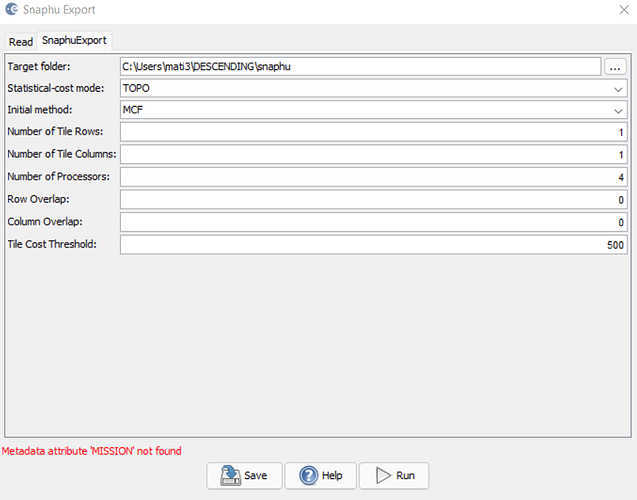Image resolution: width=637 pixels, height=500 pixels.
Task: Select the SnaphuExport tab
Action: pyautogui.click(x=74, y=41)
